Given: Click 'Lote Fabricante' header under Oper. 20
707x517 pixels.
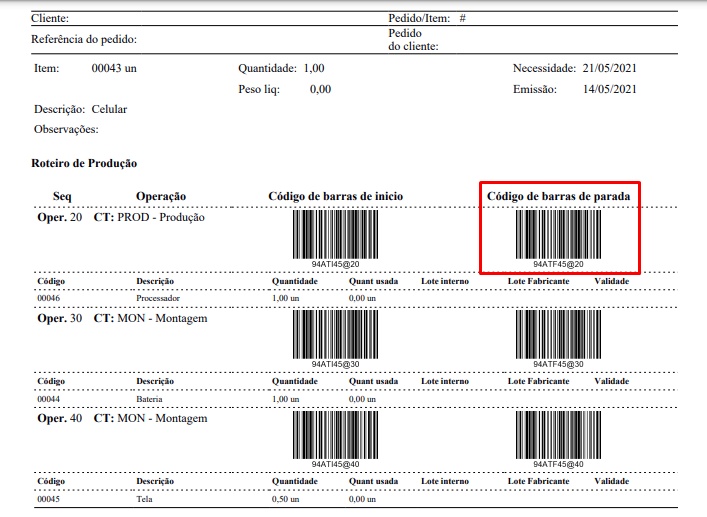Looking at the screenshot, I should pyautogui.click(x=538, y=281).
